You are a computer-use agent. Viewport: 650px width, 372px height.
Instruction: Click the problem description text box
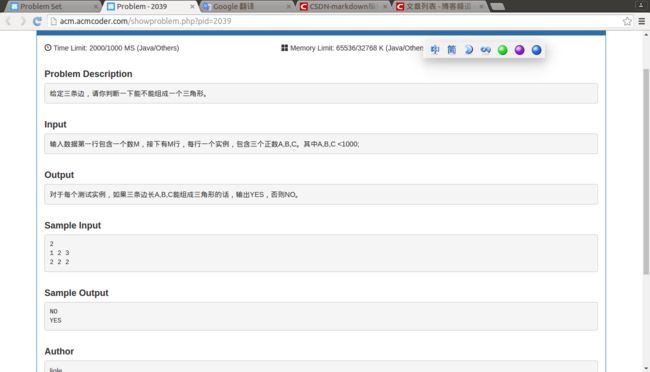(x=321, y=93)
